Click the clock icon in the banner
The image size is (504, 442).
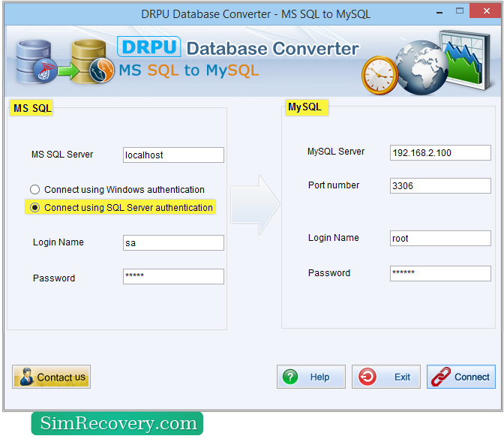point(379,76)
